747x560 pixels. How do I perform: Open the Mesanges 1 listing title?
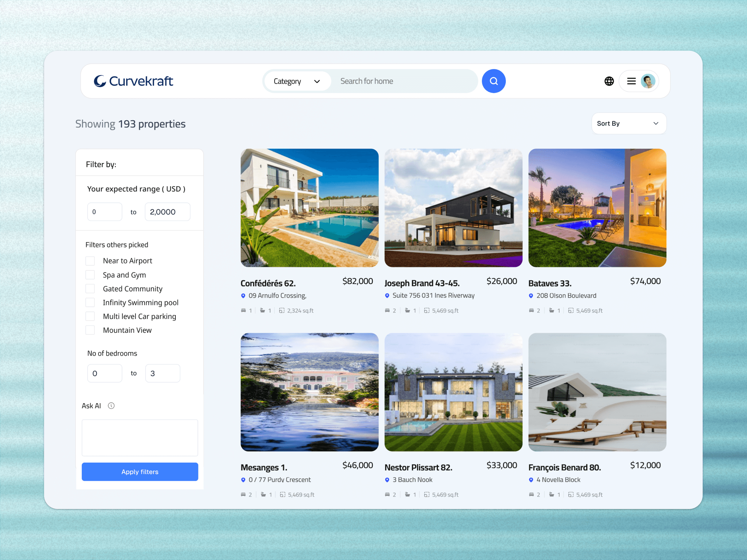264,468
